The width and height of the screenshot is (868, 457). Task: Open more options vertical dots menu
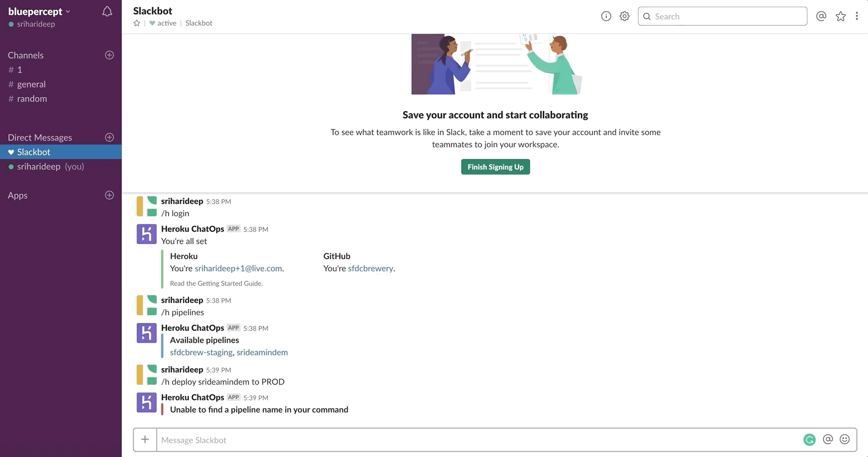pyautogui.click(x=857, y=16)
